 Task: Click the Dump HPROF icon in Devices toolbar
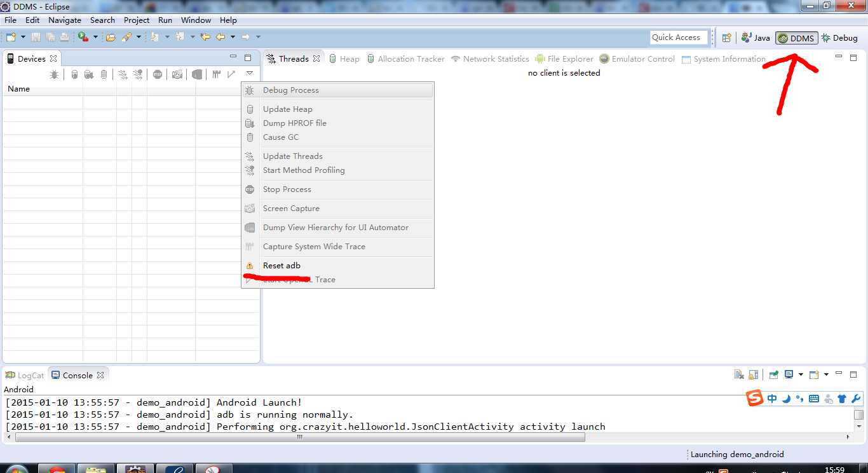tap(89, 74)
